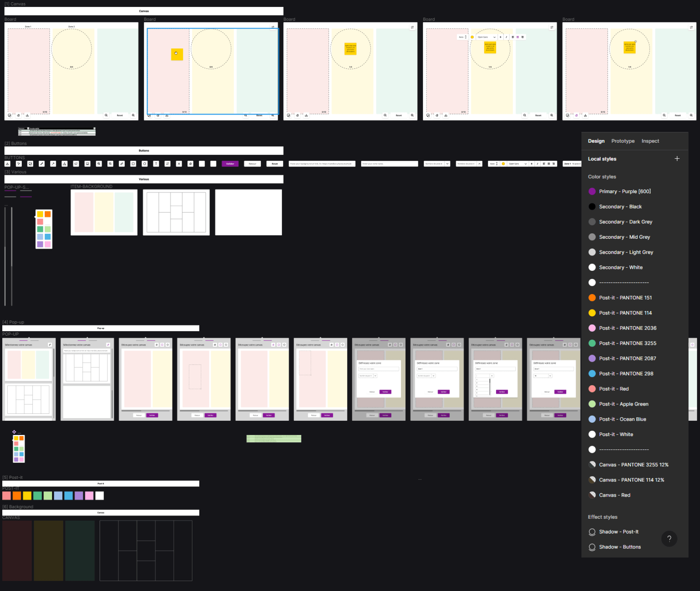
Task: Click the purple Valider button in Buttons row
Action: point(230,164)
